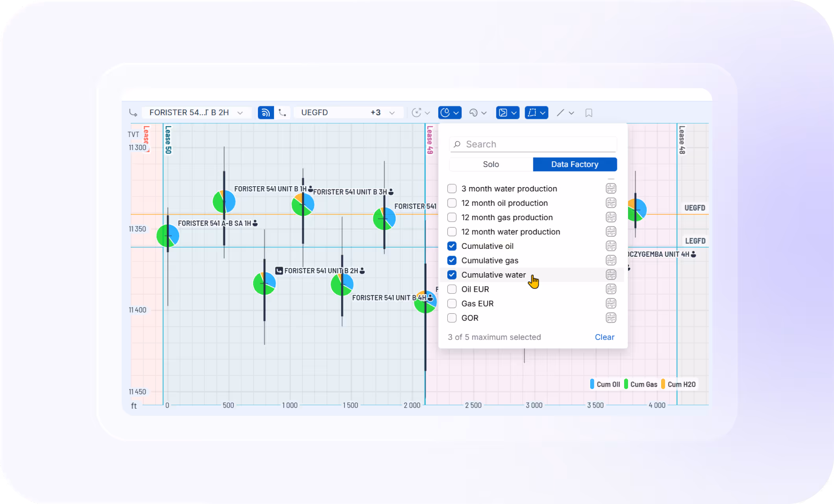Click the Clear link
Screen dimensions: 834x504
coord(604,337)
